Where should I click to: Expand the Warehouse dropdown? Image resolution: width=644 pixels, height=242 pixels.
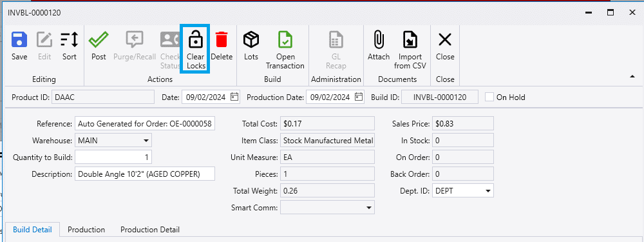point(146,141)
